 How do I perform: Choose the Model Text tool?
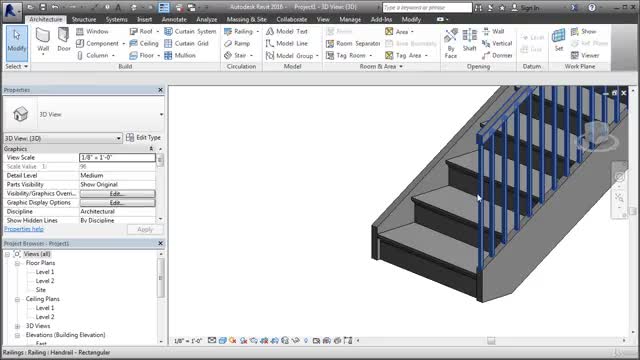coord(287,31)
